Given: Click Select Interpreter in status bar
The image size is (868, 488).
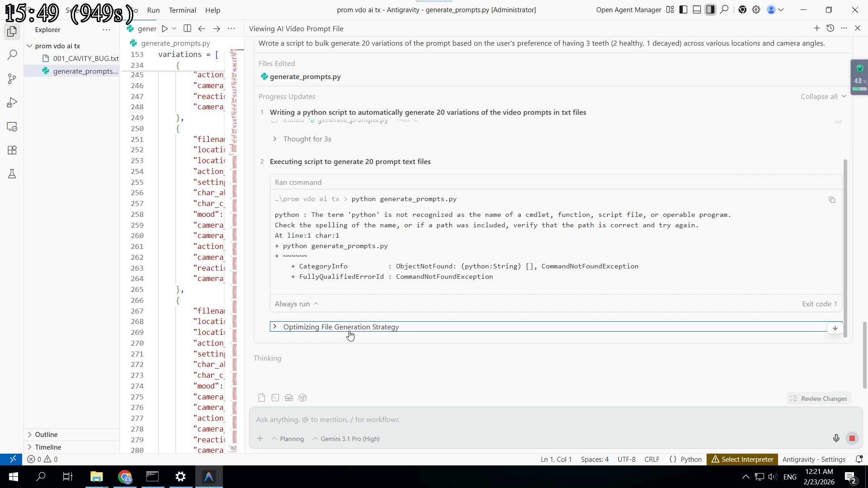Looking at the screenshot, I should click(x=742, y=459).
